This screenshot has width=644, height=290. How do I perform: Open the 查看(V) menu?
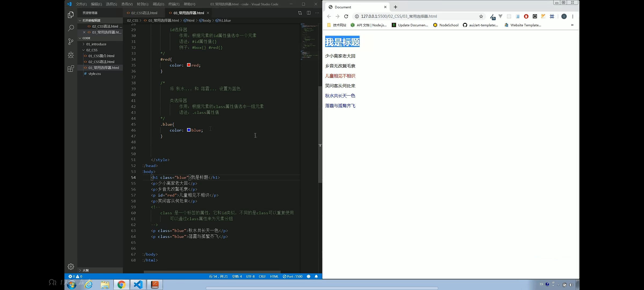127,4
